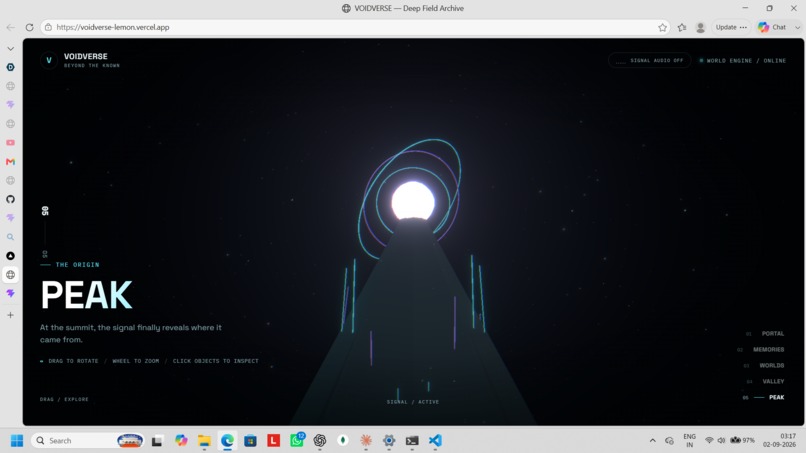Select the active VOIDVERSE globe tab
The image size is (806, 453).
[10, 275]
